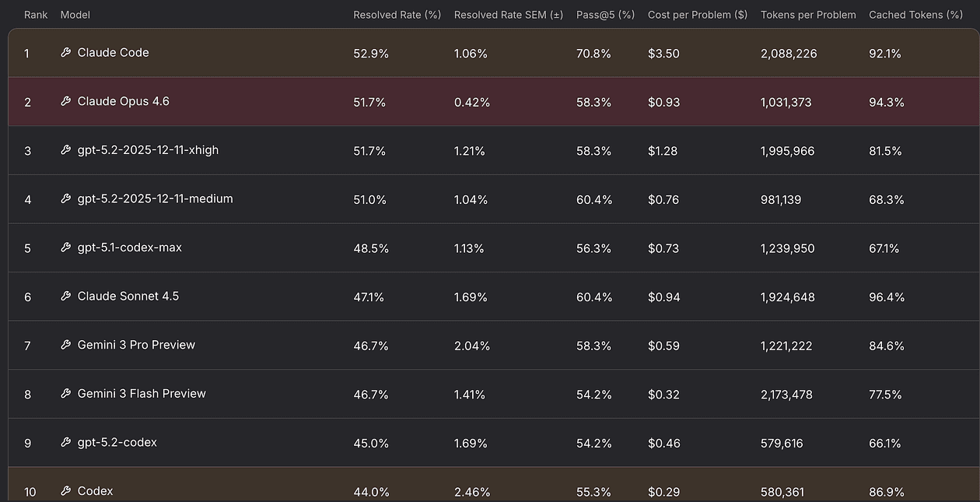Click wrench icon beside Claude Opus 4.6
Viewport: 980px width, 502px height.
(x=66, y=101)
